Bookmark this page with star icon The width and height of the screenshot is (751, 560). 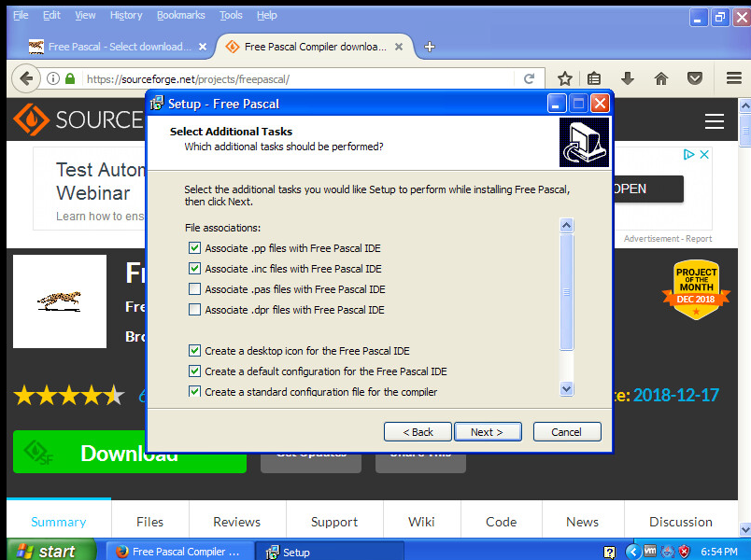(565, 78)
